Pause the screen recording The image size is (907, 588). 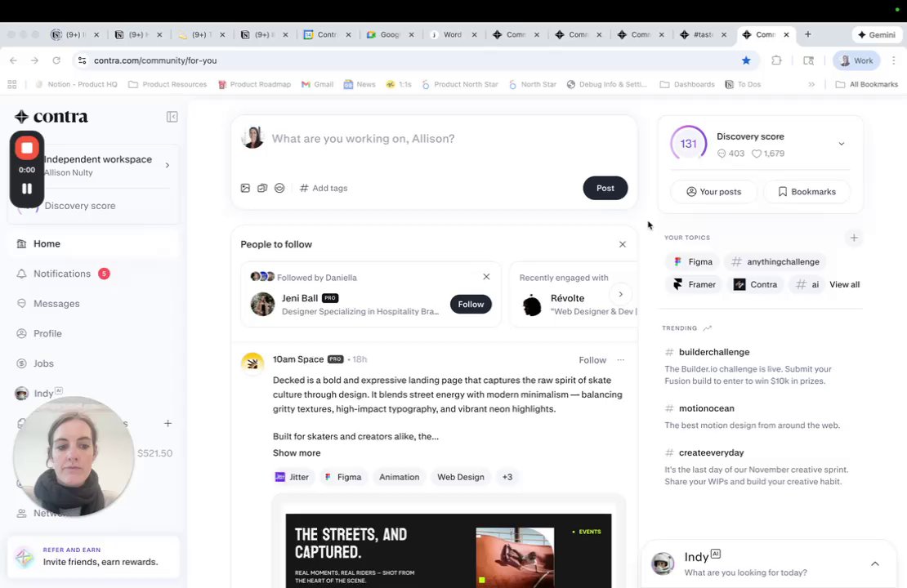pos(27,189)
